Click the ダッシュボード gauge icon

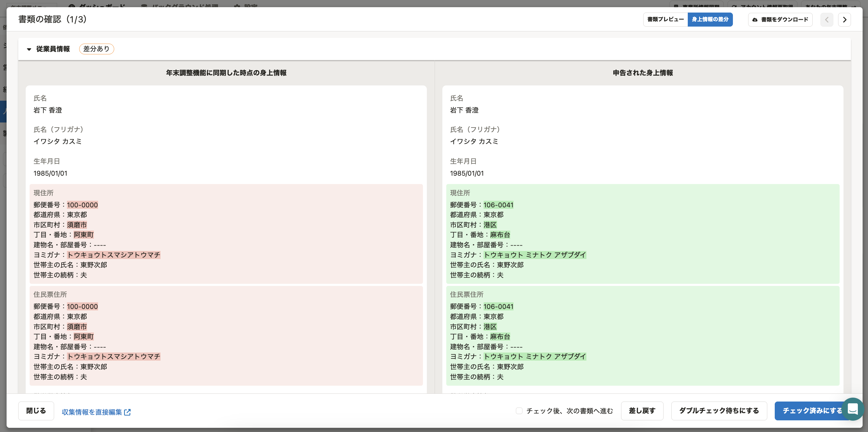pos(72,5)
